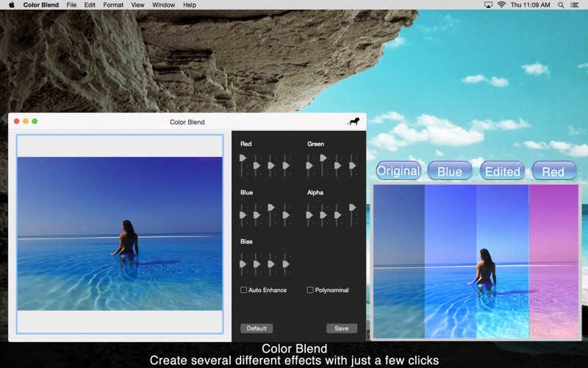Zoom the Color Blend window with green button
The height and width of the screenshot is (368, 588).
tap(35, 121)
